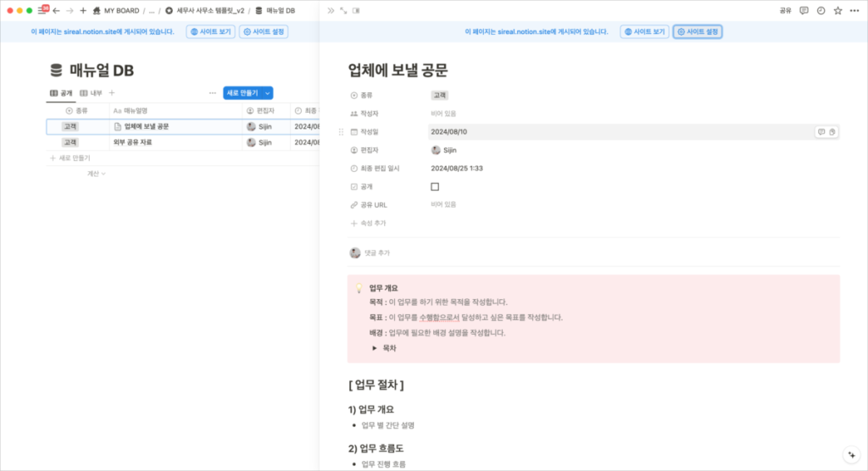868x471 pixels.
Task: Close side peek with double chevron
Action: pos(331,10)
